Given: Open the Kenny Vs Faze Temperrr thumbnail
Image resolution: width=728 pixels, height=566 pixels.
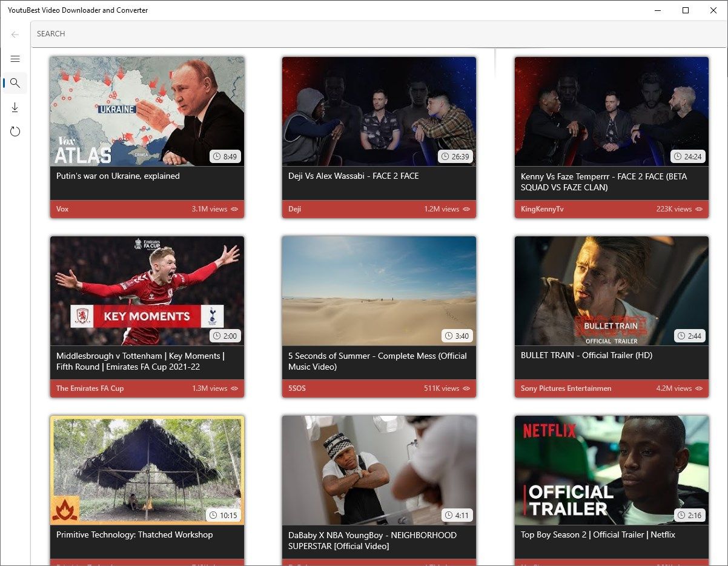Looking at the screenshot, I should pos(612,112).
